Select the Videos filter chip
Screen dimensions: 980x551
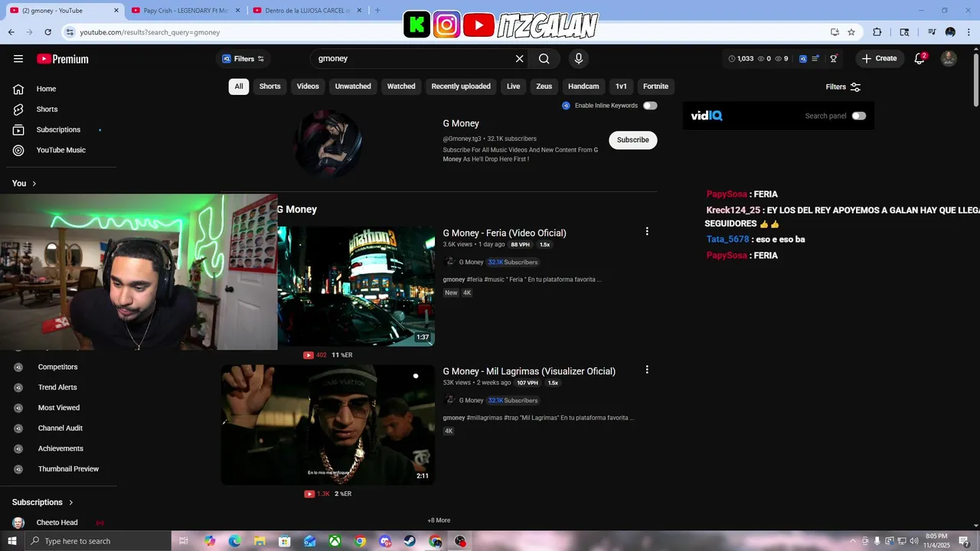[x=308, y=86]
